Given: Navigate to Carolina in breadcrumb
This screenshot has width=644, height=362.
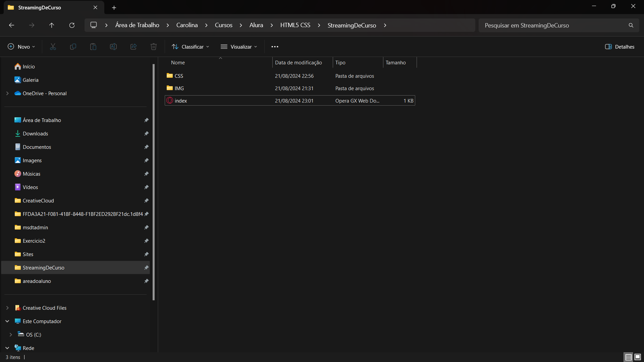Looking at the screenshot, I should point(187,25).
